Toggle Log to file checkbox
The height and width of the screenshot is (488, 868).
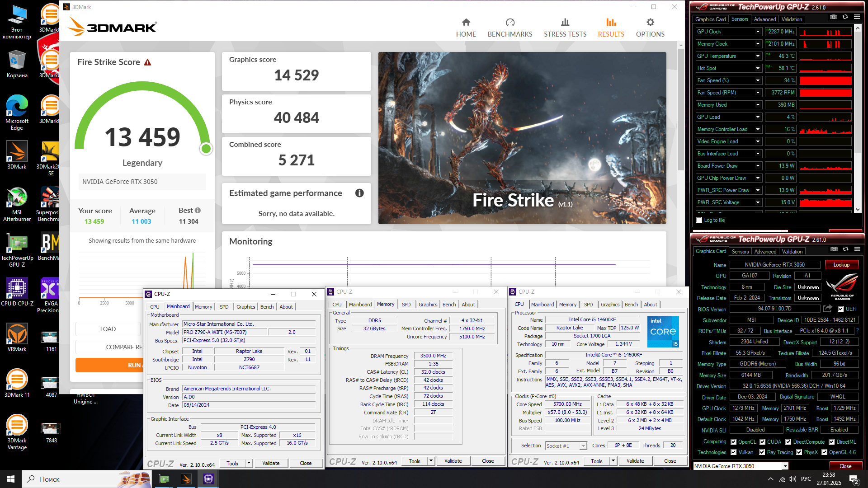pos(699,220)
